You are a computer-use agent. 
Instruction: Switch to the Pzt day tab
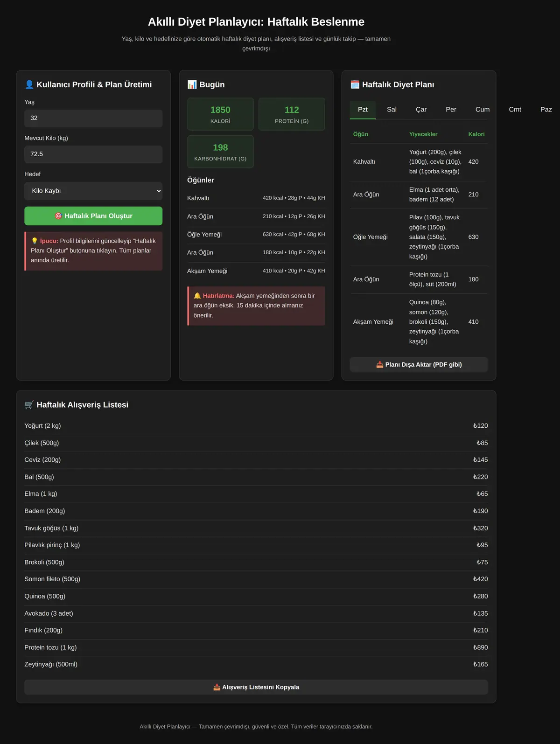tap(363, 110)
